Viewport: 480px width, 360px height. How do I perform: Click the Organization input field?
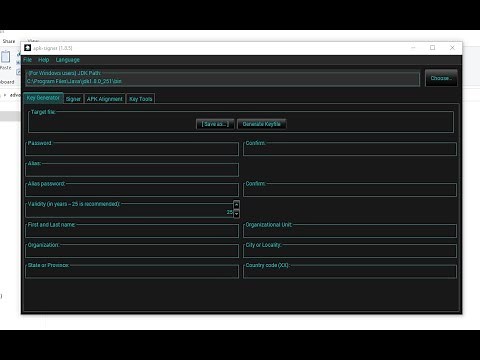(132, 252)
